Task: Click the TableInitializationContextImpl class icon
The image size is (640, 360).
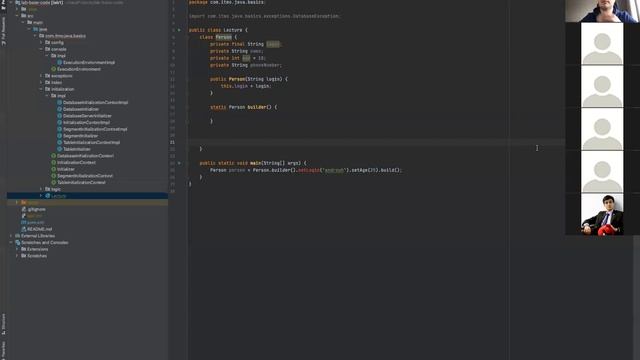Action: pyautogui.click(x=60, y=142)
